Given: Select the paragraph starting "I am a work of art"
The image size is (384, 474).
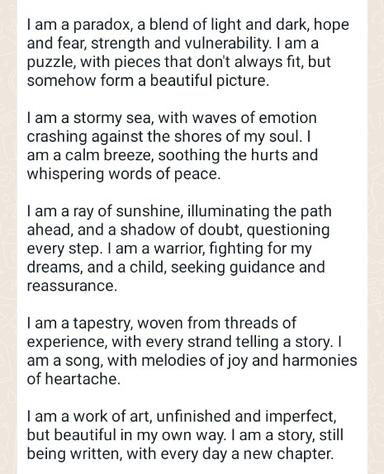Looking at the screenshot, I should point(185,435).
